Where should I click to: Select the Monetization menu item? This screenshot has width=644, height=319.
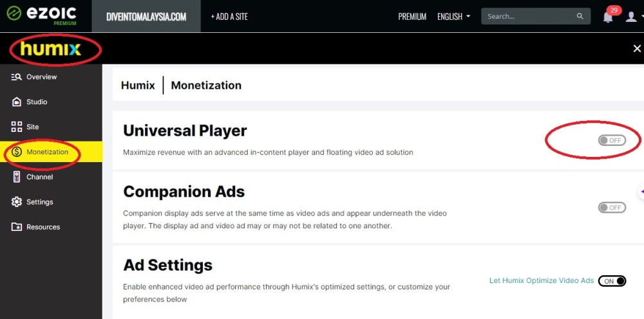47,152
